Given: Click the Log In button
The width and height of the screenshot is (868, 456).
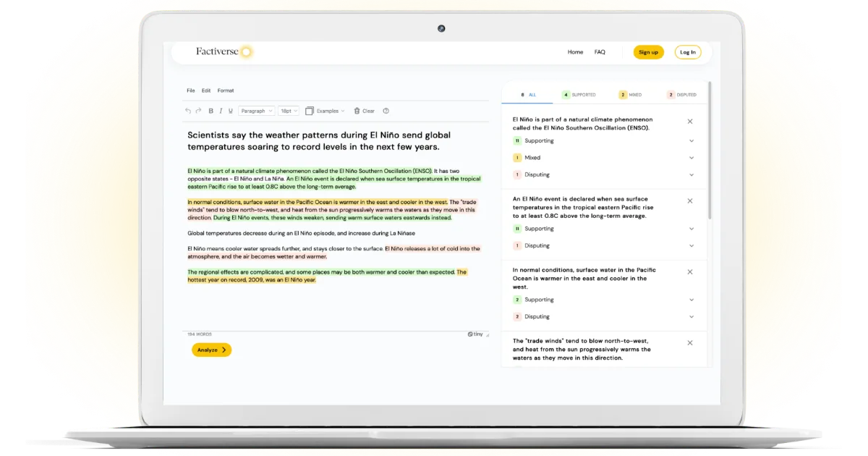Looking at the screenshot, I should (x=688, y=52).
